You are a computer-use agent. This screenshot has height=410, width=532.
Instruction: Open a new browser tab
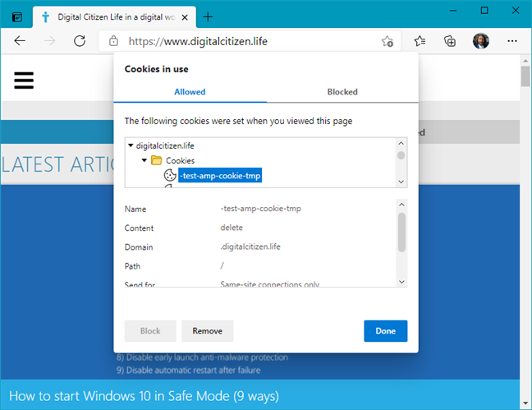point(208,16)
